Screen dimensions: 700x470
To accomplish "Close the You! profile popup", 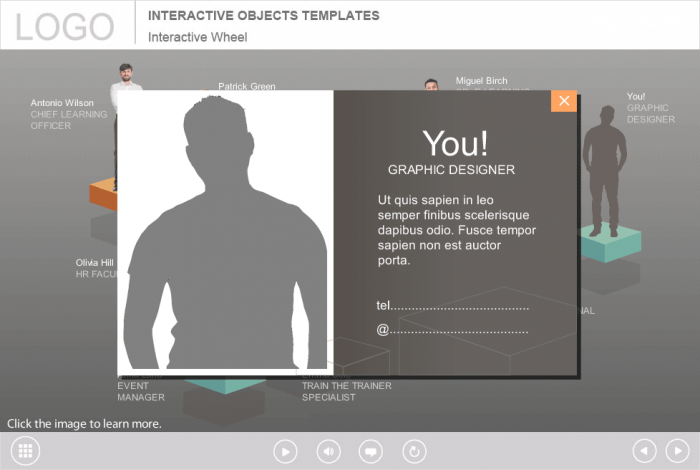I will [564, 101].
